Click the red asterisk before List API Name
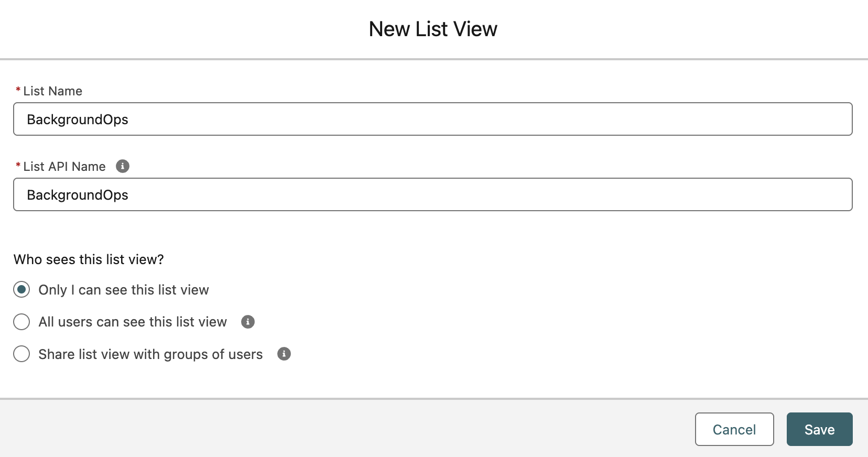 pos(18,166)
